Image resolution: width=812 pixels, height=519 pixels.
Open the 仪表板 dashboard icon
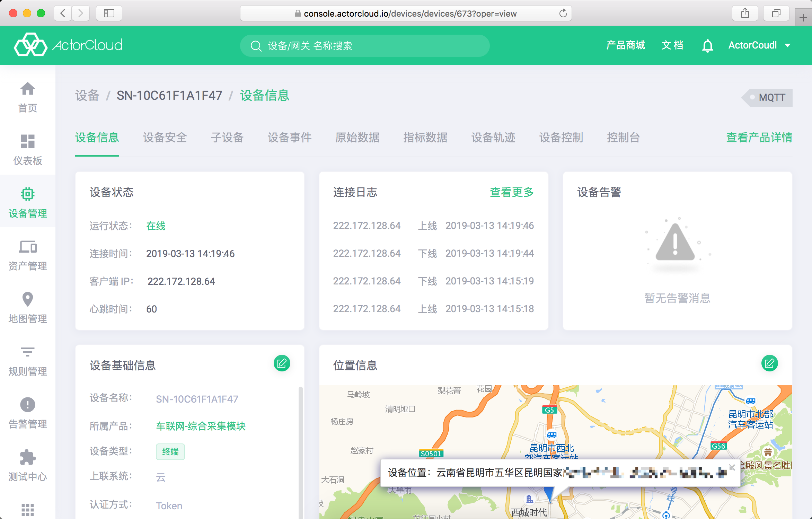[x=27, y=141]
